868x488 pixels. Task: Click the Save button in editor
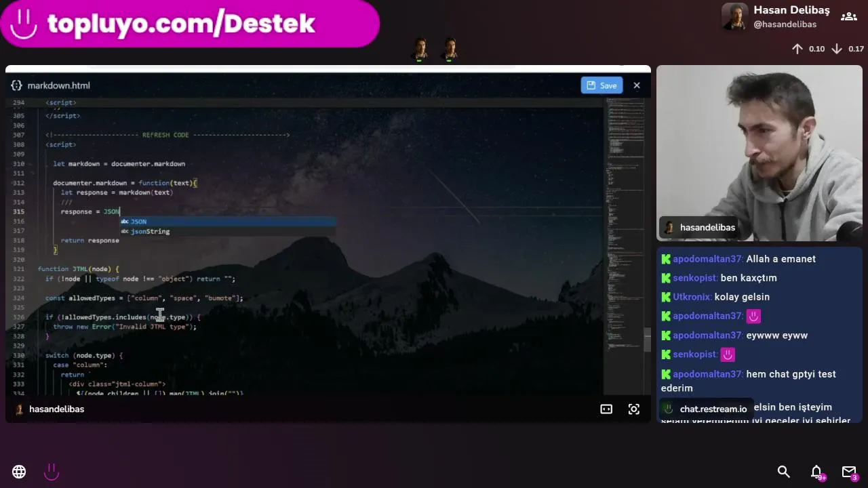point(601,85)
